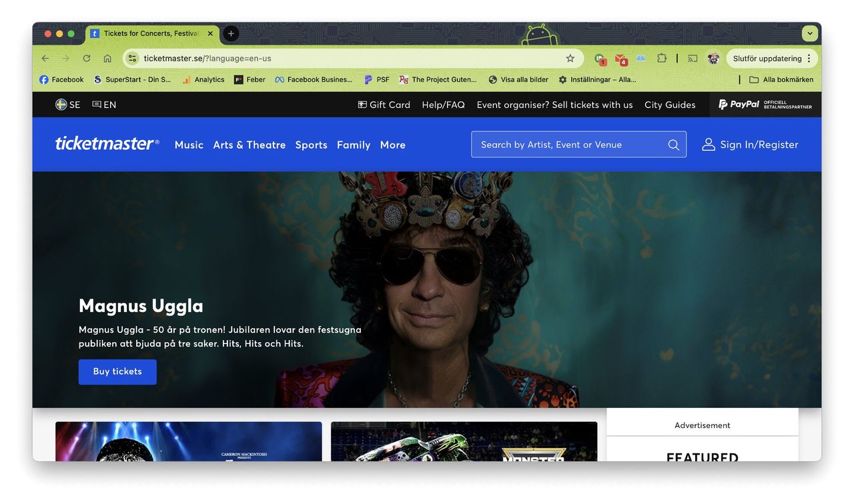Click the Ticketmaster logo
Viewport: 854px width, 504px height.
[x=107, y=144]
